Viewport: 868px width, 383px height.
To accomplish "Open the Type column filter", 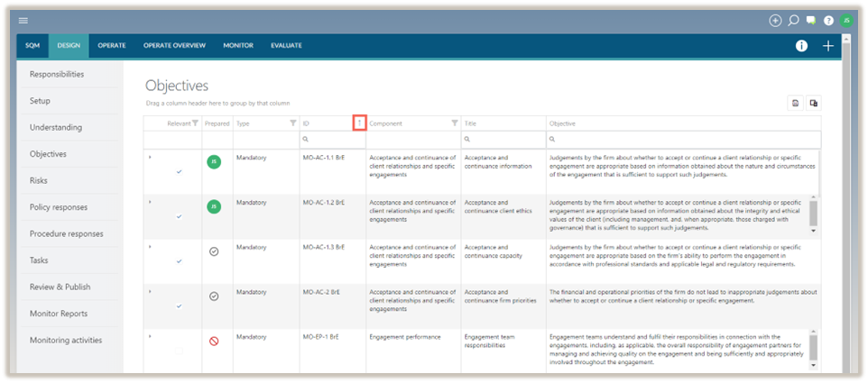I will (292, 123).
